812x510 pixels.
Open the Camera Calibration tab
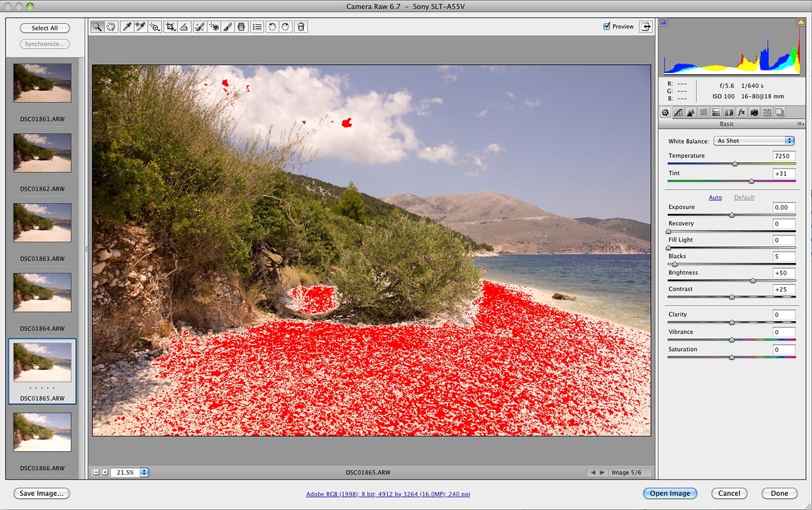[754, 112]
